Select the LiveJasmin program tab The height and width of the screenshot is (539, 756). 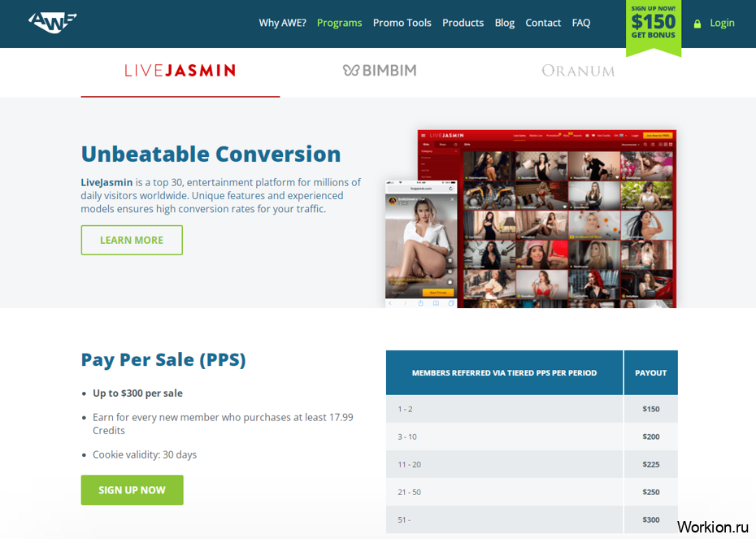[180, 71]
